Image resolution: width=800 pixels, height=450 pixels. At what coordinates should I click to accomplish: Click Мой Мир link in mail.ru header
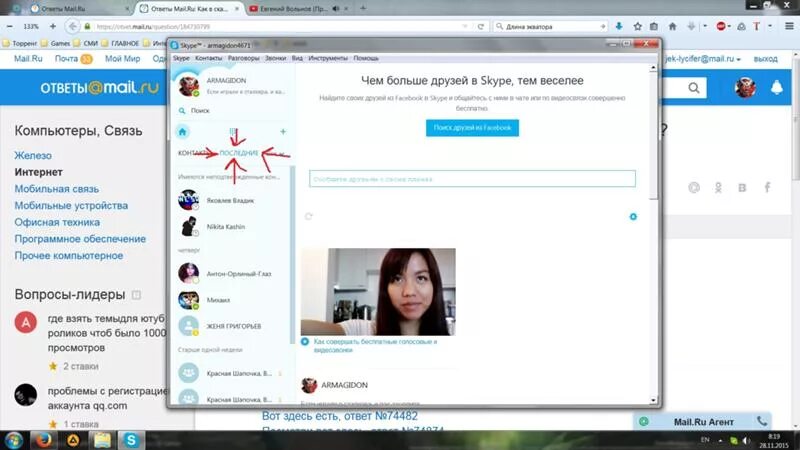pyautogui.click(x=122, y=59)
